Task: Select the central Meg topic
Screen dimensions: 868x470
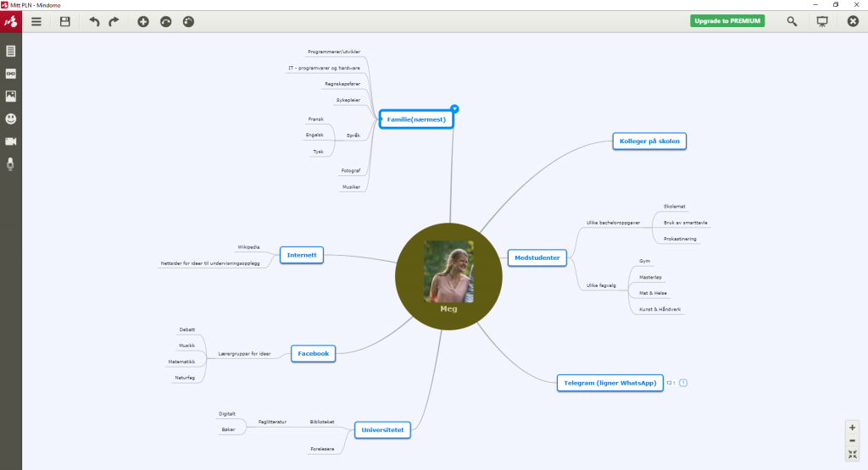Action: [x=448, y=309]
